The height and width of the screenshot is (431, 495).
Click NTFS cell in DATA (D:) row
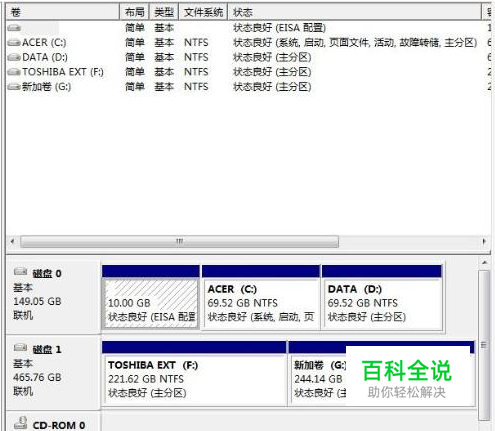pos(196,57)
